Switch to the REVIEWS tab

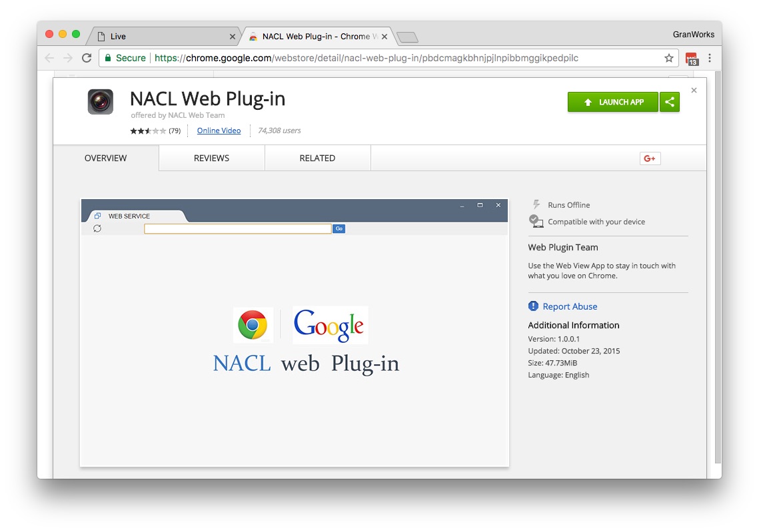tap(211, 158)
